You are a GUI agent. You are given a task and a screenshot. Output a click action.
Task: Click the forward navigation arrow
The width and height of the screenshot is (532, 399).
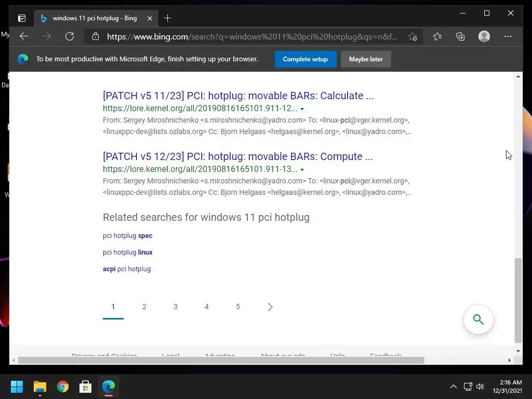(x=47, y=36)
